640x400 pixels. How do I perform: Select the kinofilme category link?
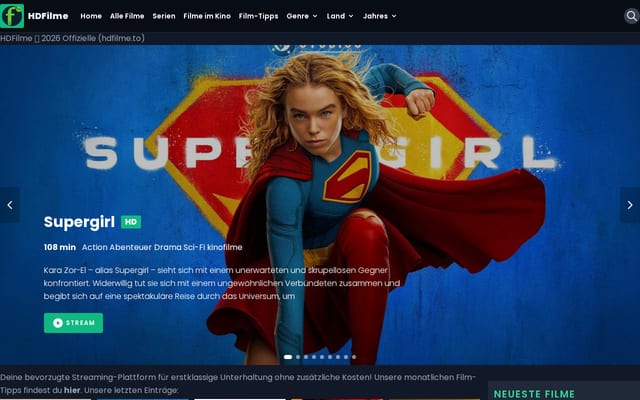[224, 247]
